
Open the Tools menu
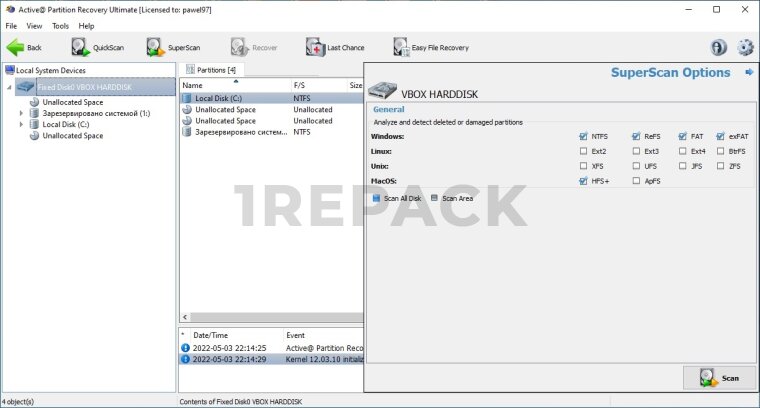pyautogui.click(x=60, y=25)
